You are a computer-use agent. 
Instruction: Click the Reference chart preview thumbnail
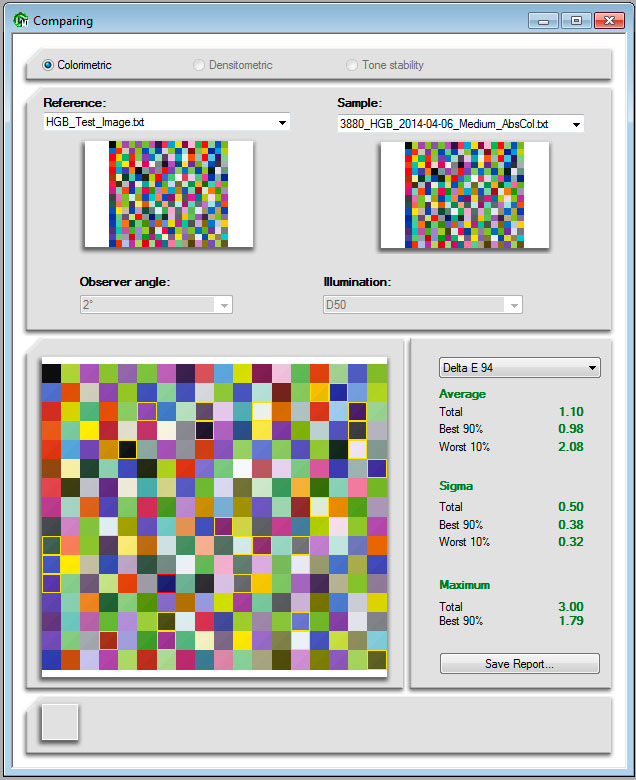(168, 194)
